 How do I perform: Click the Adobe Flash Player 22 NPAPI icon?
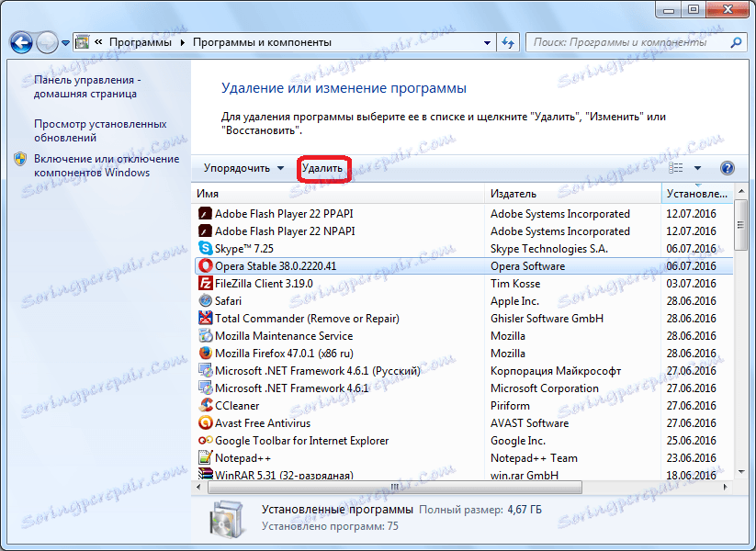tap(206, 231)
